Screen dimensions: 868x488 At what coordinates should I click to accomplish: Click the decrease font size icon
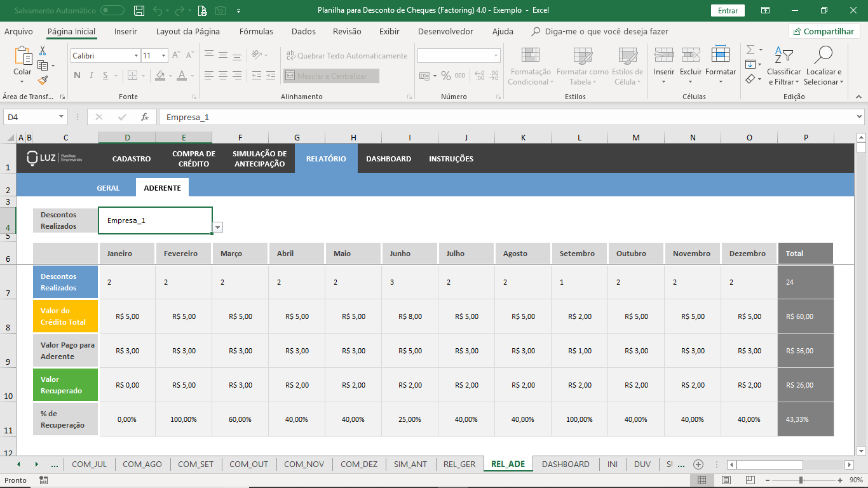click(190, 55)
